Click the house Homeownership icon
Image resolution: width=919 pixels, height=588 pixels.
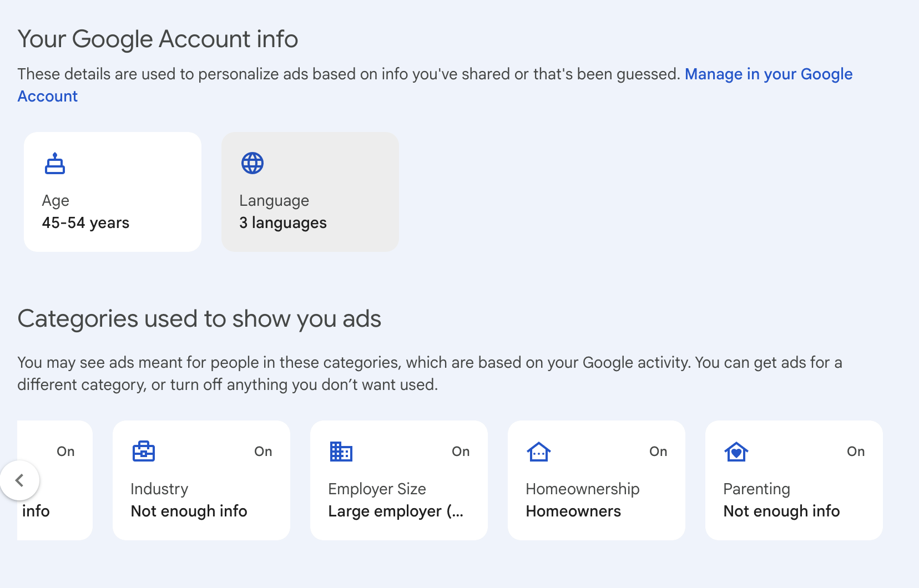point(539,452)
